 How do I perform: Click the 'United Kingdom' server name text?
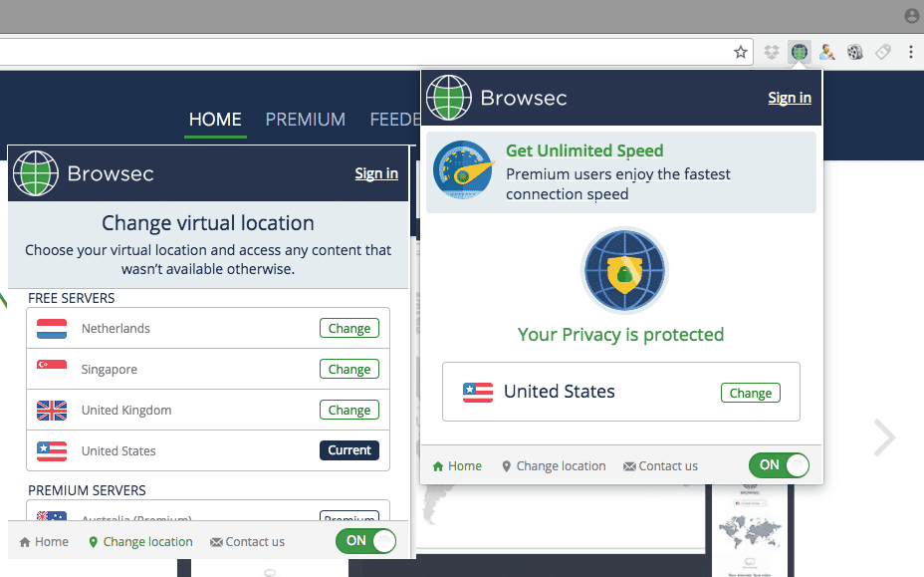pyautogui.click(x=126, y=410)
